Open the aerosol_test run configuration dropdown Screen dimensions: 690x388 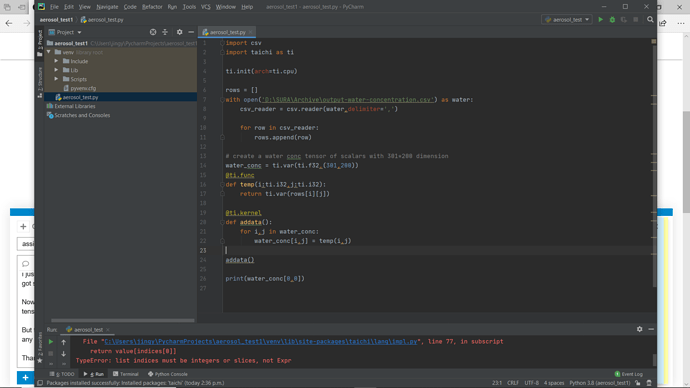click(567, 19)
